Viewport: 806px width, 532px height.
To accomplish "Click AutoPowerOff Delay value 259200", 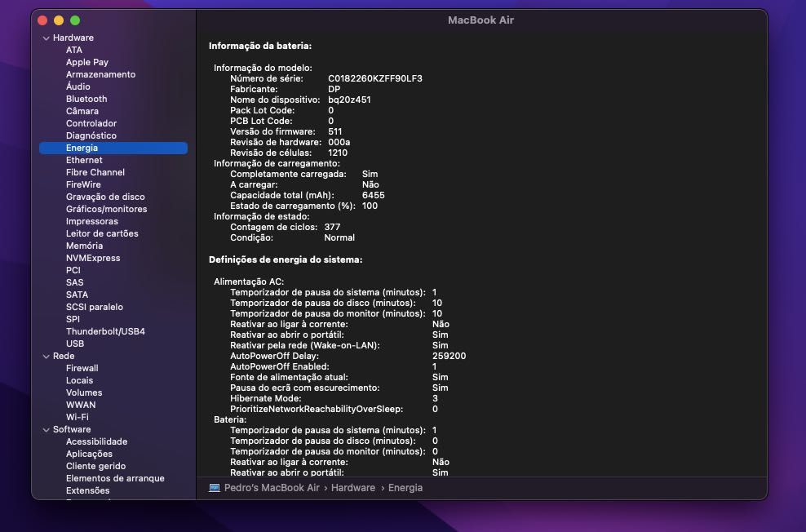I will (449, 357).
